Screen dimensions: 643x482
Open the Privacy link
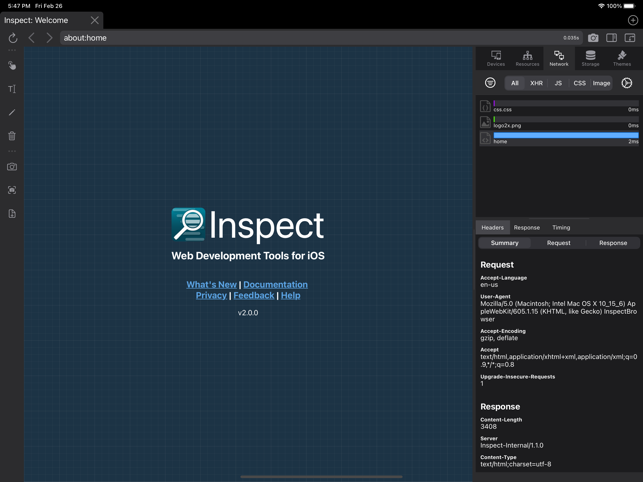pos(211,295)
